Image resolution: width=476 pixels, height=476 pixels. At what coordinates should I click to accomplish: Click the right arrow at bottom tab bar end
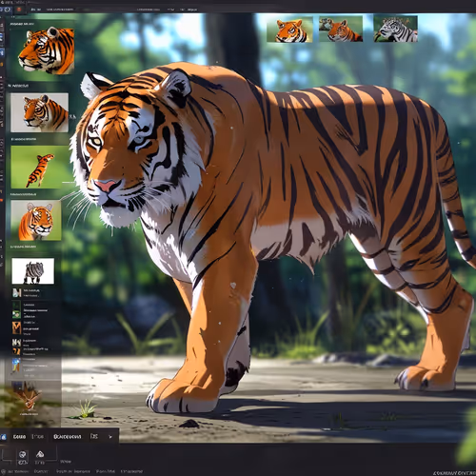(110, 437)
